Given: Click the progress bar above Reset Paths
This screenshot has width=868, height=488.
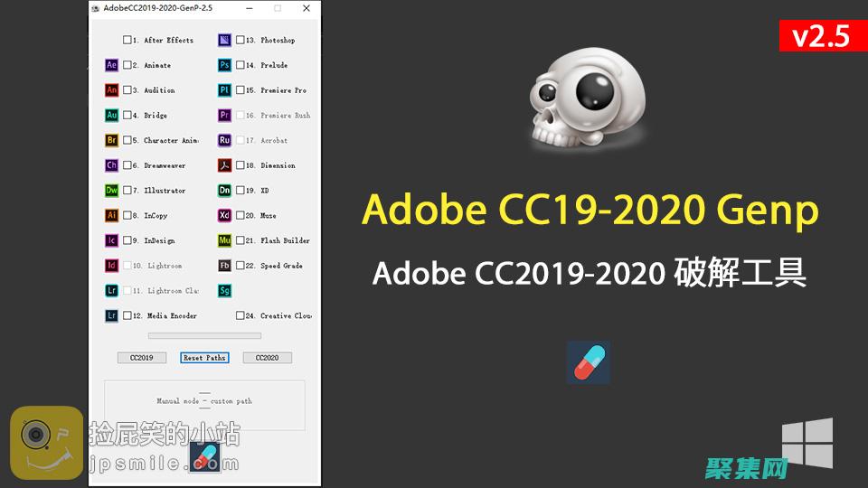Looking at the screenshot, I should (x=204, y=336).
